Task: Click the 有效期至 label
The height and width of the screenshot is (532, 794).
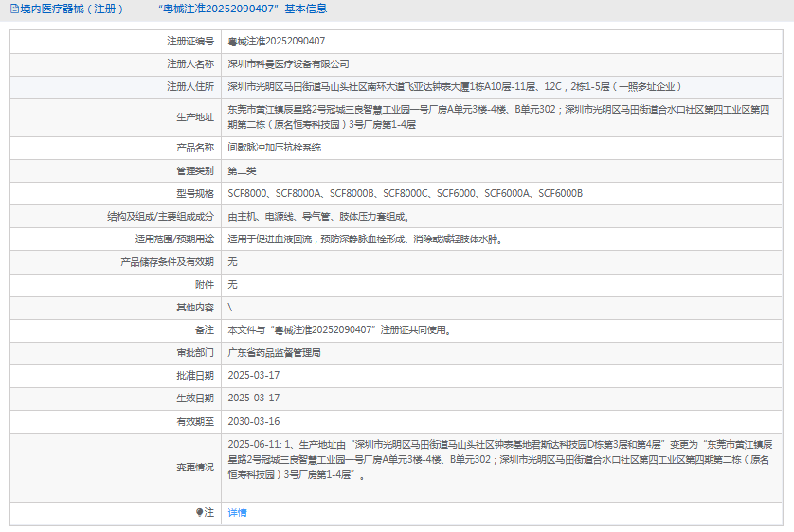Action: 195,422
